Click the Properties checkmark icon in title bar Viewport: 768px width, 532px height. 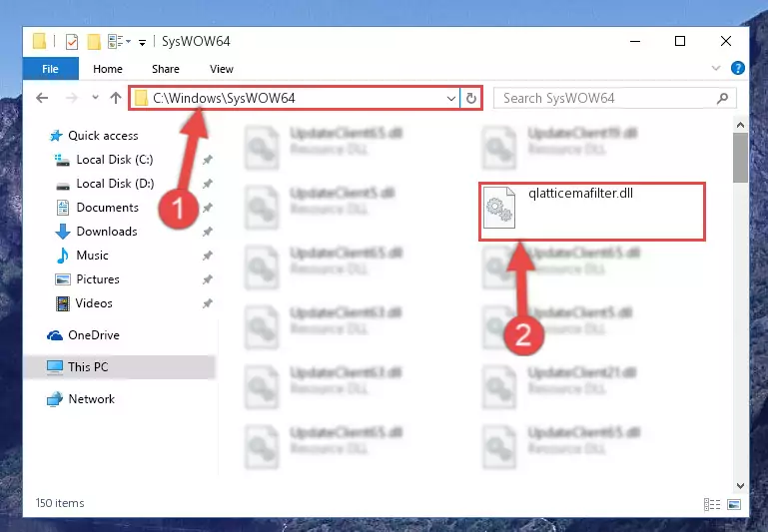point(72,42)
